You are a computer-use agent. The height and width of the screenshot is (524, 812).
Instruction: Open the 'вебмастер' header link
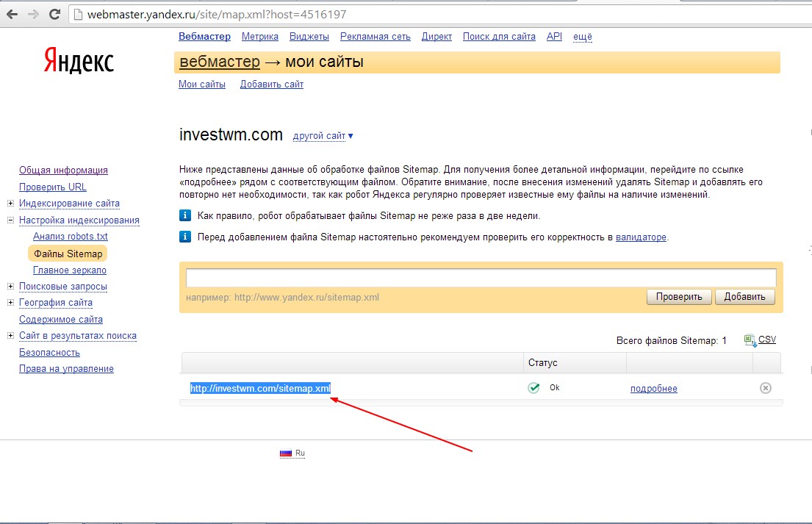(220, 62)
